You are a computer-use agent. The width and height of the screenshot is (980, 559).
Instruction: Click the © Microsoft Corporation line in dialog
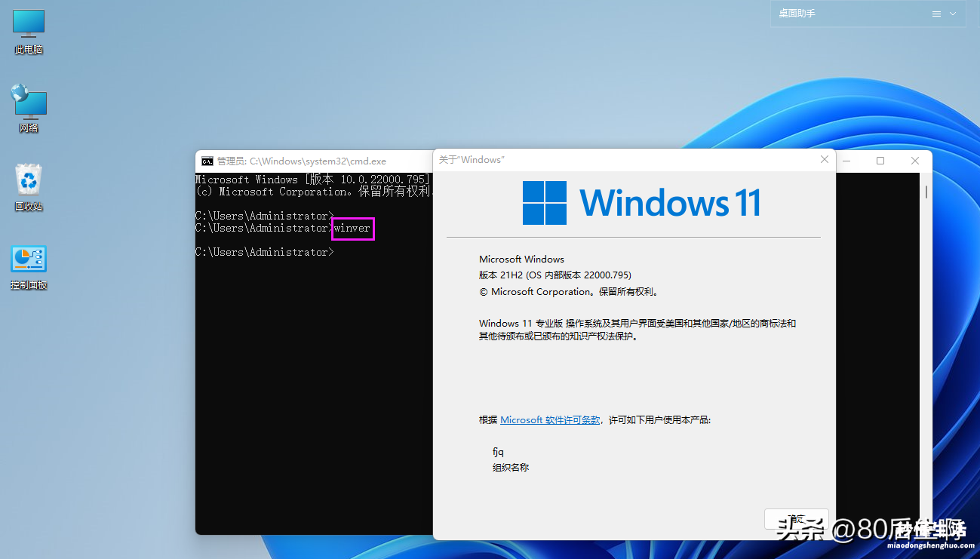click(569, 291)
